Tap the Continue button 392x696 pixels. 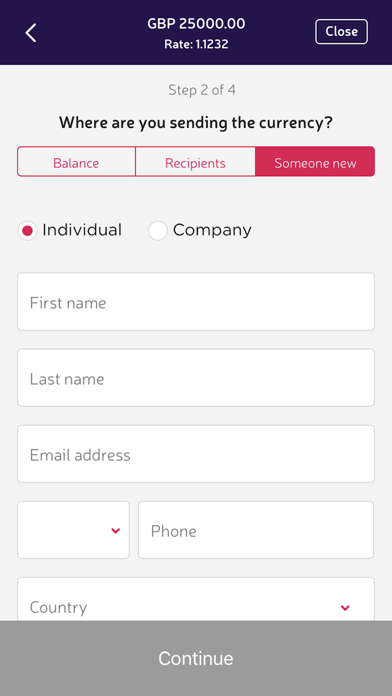tap(196, 658)
